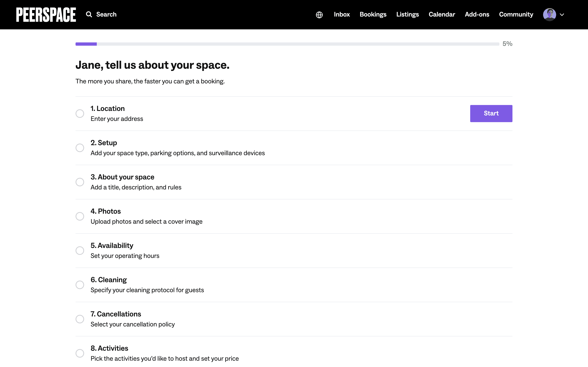This screenshot has height=367, width=588.
Task: Click the search magnifier icon
Action: (89, 14)
